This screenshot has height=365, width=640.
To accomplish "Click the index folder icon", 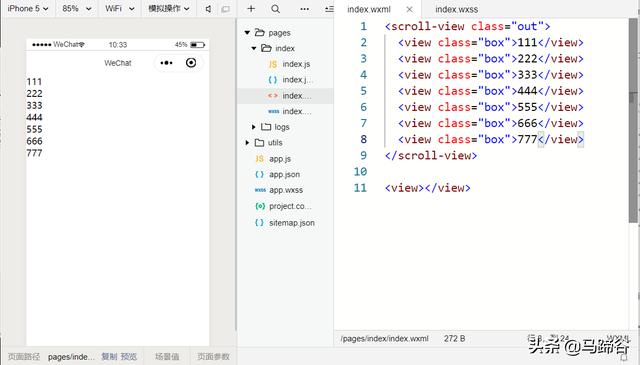I will [266, 48].
